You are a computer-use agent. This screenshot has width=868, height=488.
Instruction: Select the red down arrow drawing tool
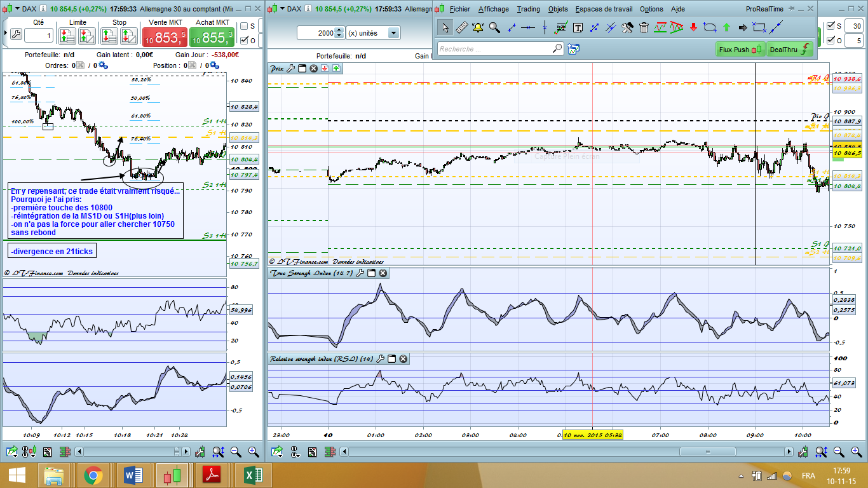coord(693,27)
